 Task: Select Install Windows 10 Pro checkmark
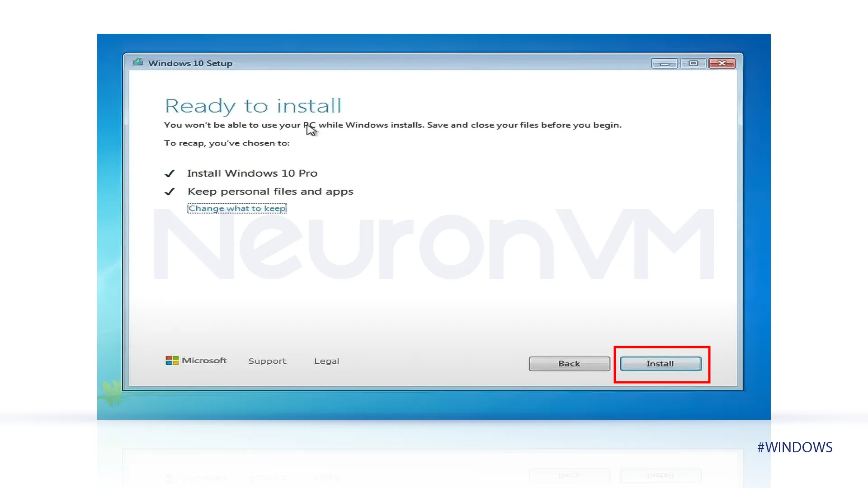click(x=170, y=173)
